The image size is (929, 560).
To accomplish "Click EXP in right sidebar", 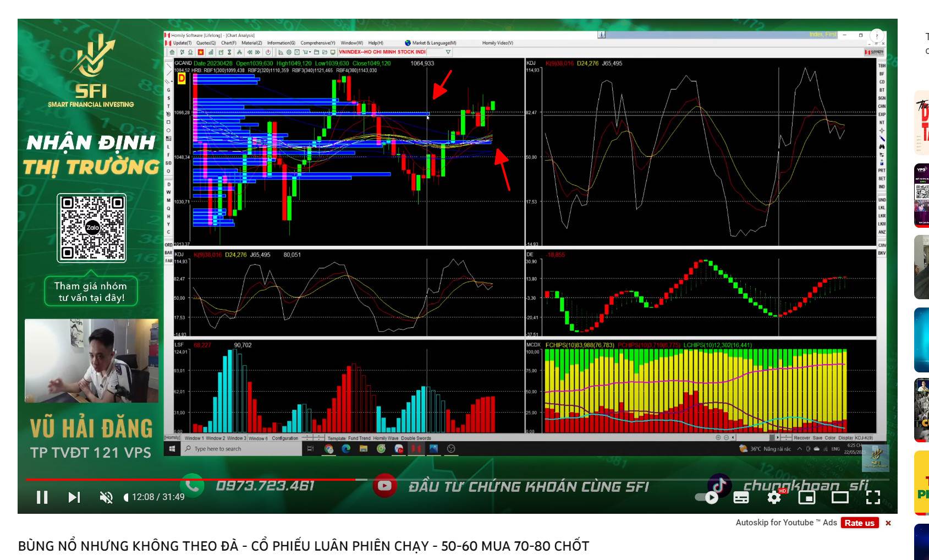I will [x=882, y=114].
